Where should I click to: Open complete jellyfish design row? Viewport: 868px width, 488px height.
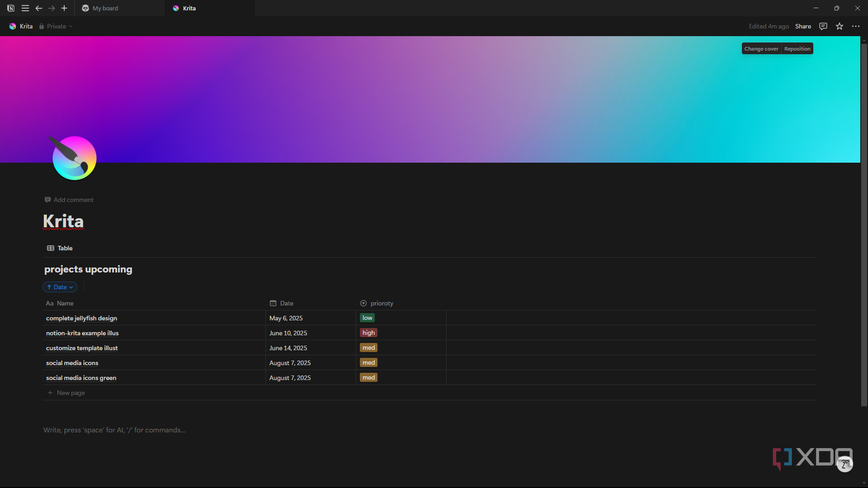click(x=81, y=318)
